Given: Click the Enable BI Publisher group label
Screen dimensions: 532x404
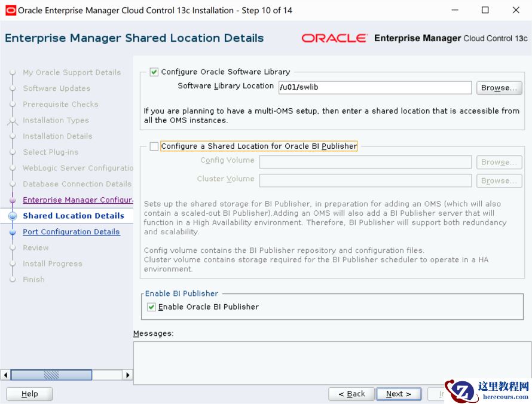Looking at the screenshot, I should pos(182,293).
